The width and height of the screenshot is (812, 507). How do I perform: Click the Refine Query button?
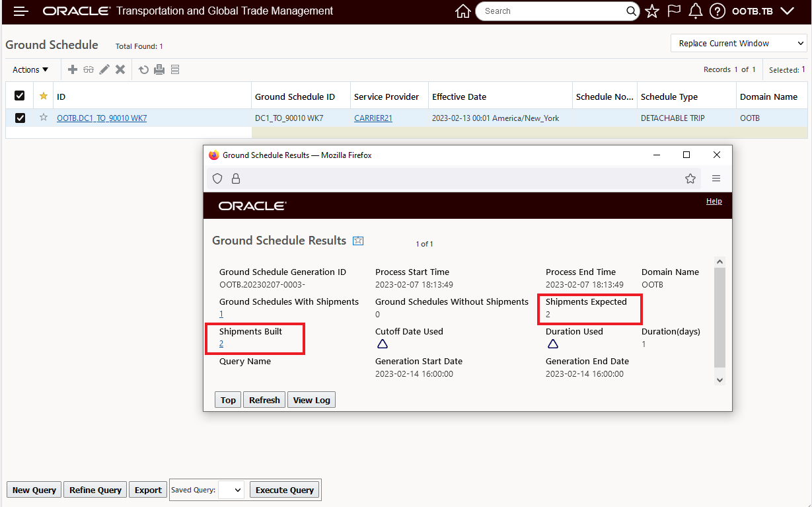coord(95,490)
